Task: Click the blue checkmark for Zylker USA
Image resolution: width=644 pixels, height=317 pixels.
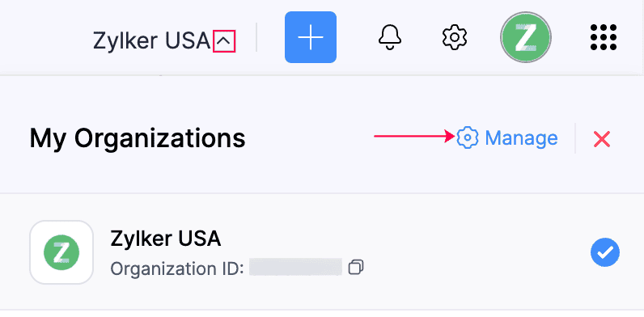Action: tap(605, 252)
